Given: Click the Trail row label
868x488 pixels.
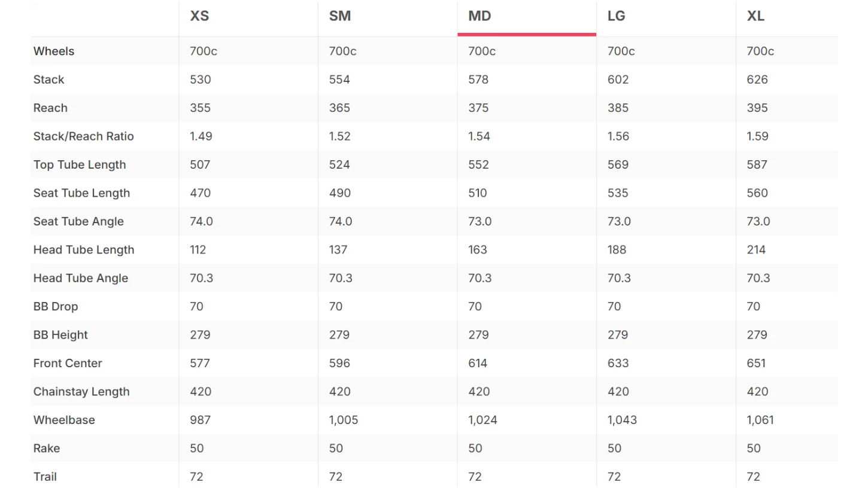Looking at the screenshot, I should pos(45,477).
